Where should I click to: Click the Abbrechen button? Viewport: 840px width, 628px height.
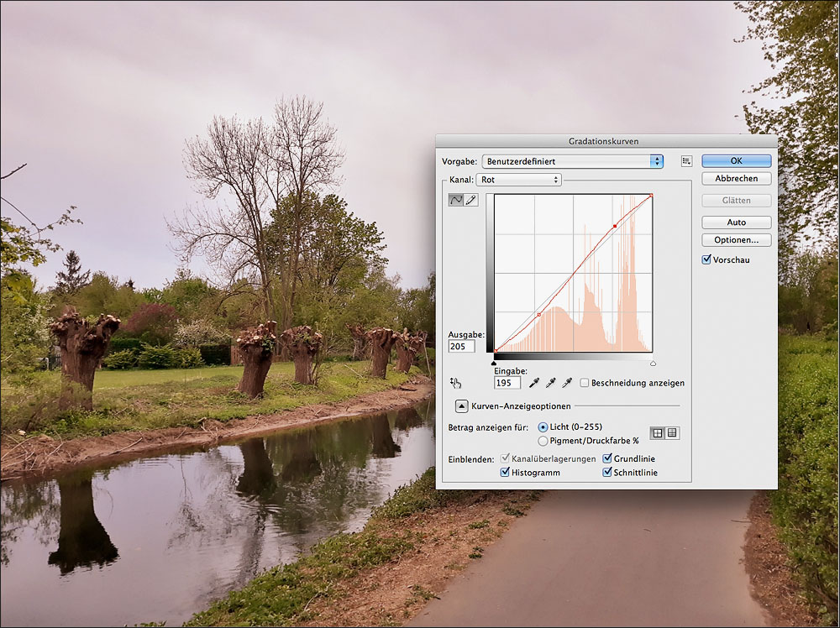(737, 178)
